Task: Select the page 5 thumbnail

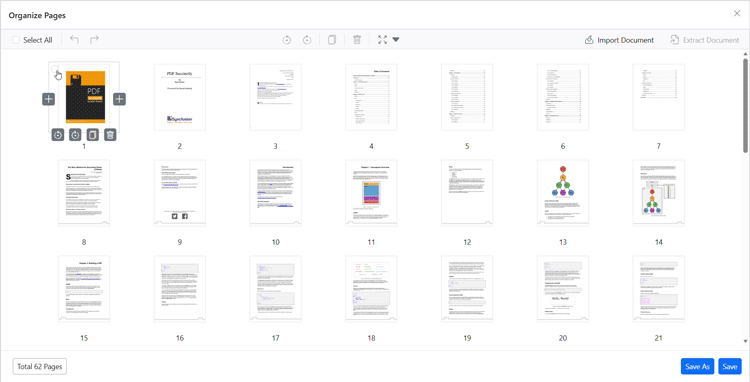Action: [x=467, y=97]
